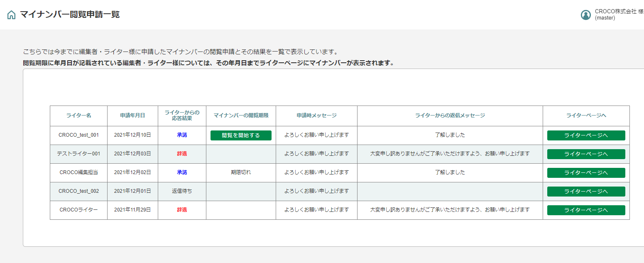Click the home icon beside the page title
This screenshot has width=644, height=263.
tap(12, 15)
